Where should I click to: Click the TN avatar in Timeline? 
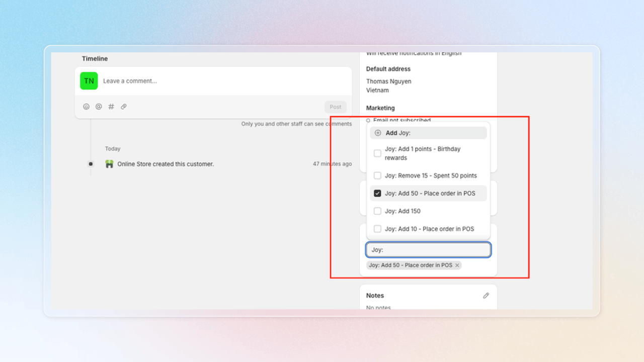89,81
